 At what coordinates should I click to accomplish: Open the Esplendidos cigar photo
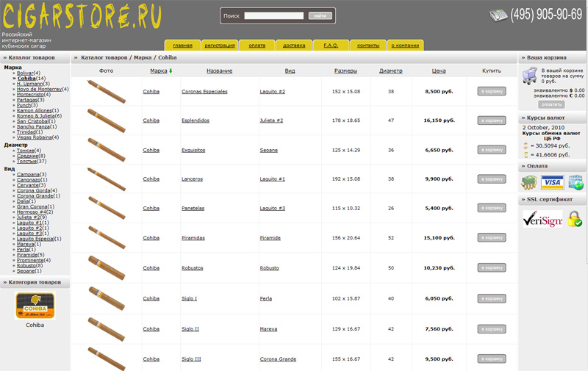(x=107, y=120)
